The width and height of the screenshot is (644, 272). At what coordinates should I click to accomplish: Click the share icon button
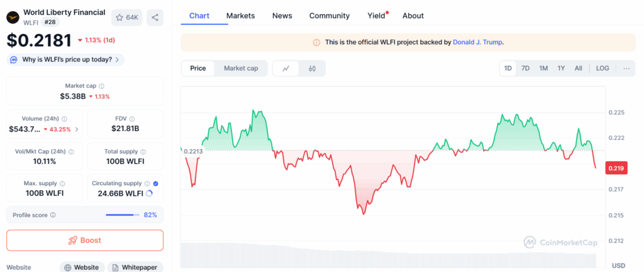(x=155, y=17)
